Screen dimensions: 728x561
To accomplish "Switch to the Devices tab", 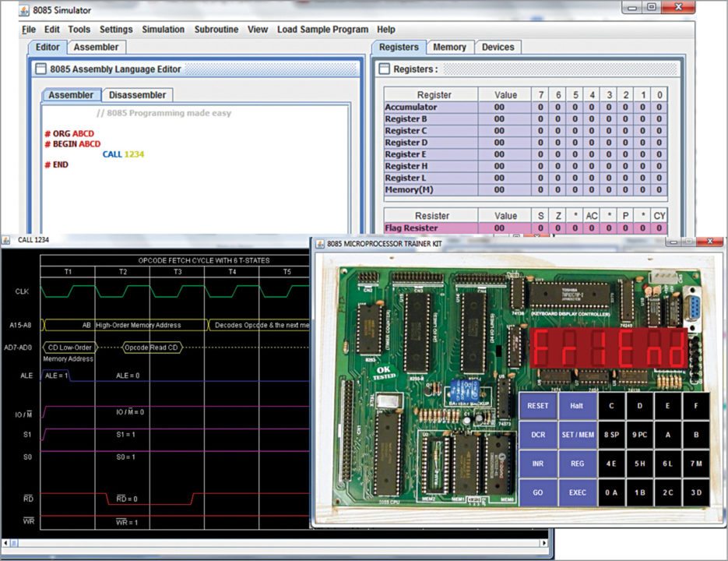I will (498, 48).
